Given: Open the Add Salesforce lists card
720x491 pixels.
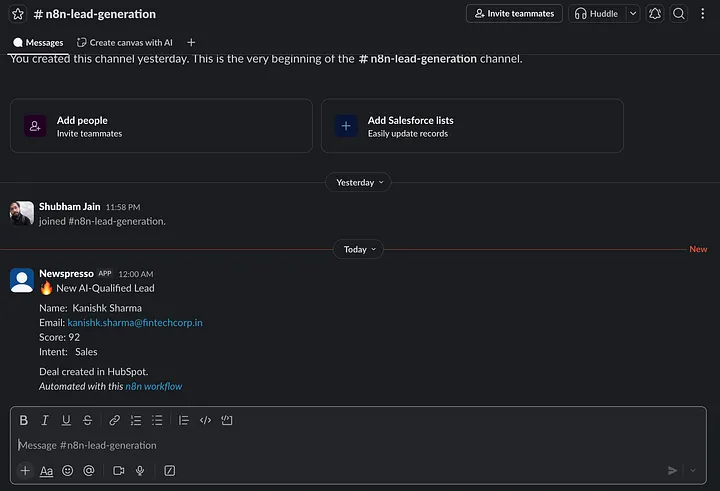Looking at the screenshot, I should [472, 126].
